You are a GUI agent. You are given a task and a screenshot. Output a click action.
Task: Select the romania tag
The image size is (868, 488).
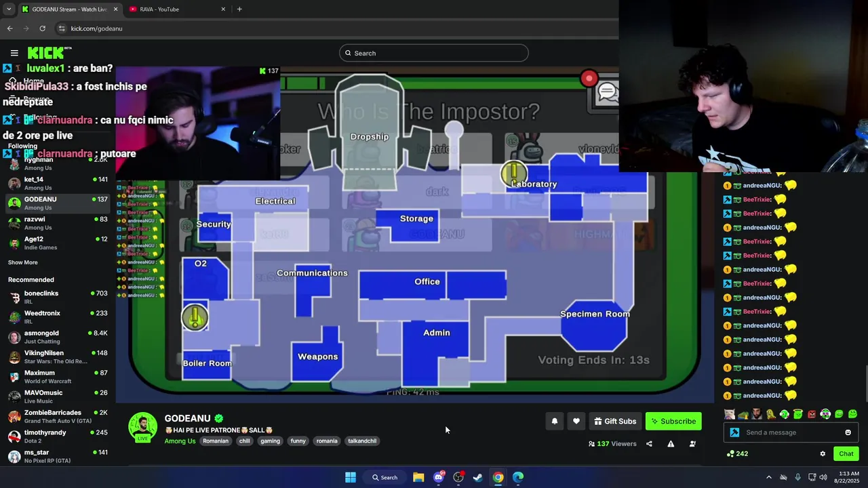(327, 441)
